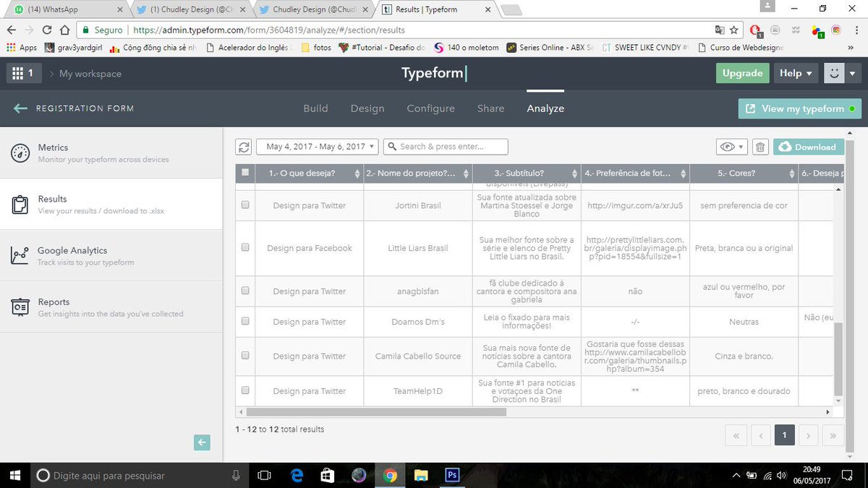
Task: Sort by 'O que deseja?' column
Action: click(x=357, y=174)
